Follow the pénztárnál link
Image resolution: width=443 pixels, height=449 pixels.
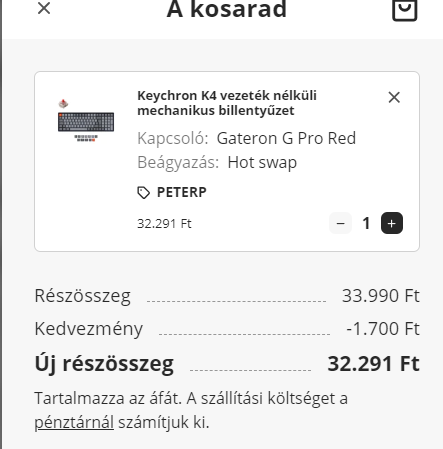click(x=74, y=422)
